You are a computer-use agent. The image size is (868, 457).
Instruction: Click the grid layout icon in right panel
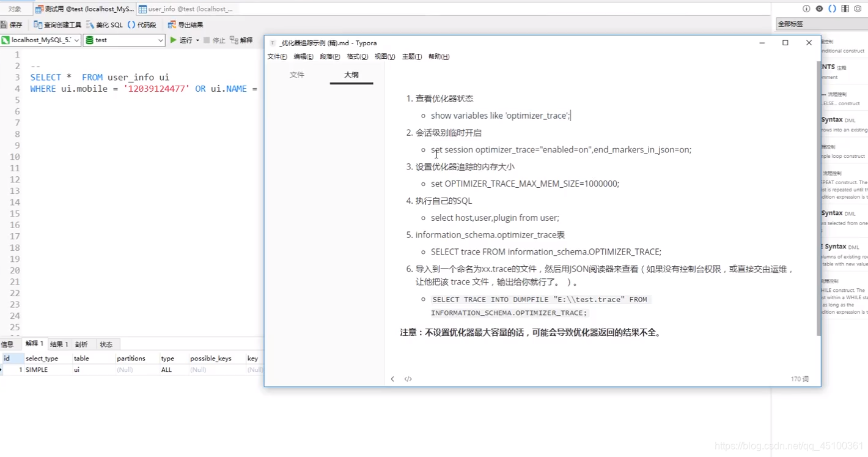pyautogui.click(x=845, y=9)
